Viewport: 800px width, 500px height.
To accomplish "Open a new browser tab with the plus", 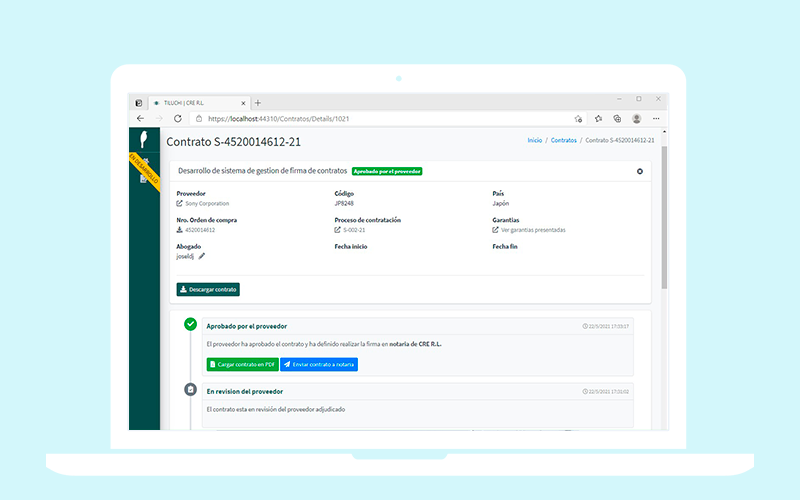I will coord(258,103).
